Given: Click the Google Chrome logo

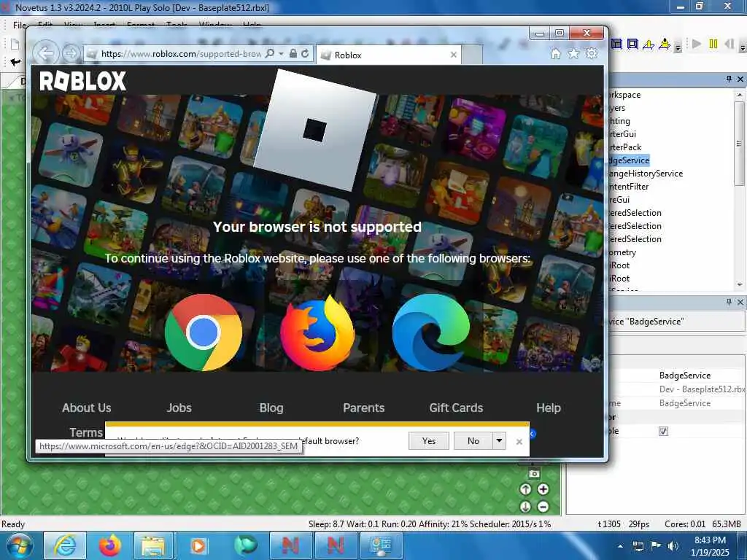Looking at the screenshot, I should (204, 332).
